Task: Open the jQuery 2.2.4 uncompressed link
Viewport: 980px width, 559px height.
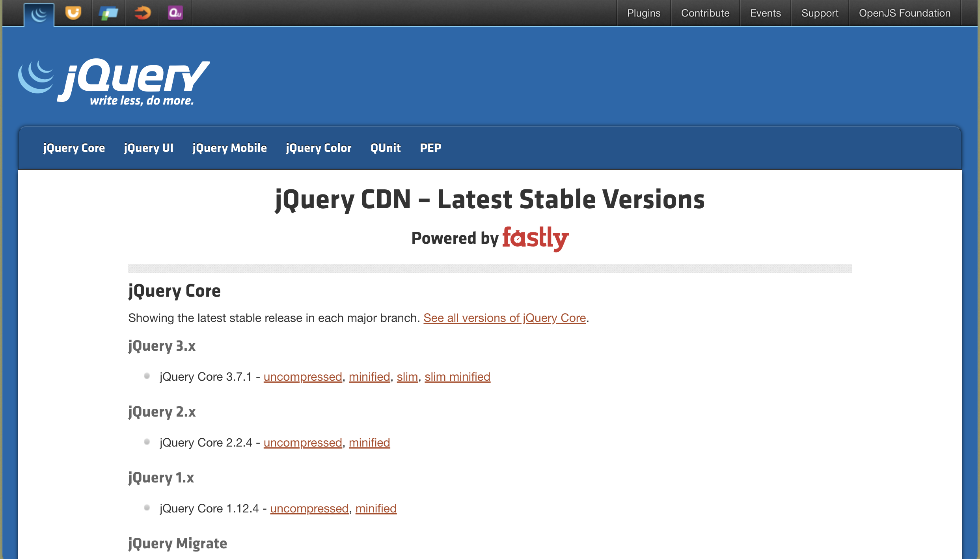Action: coord(303,443)
